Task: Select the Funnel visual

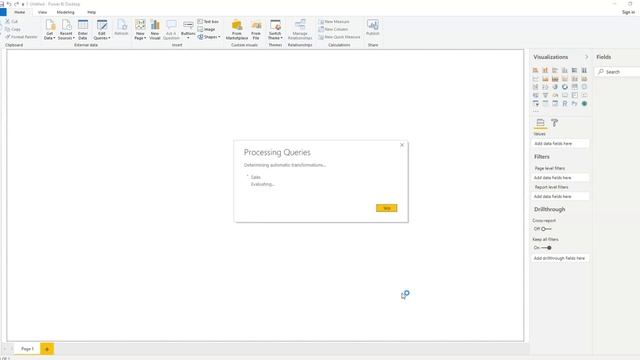Action: [x=545, y=95]
